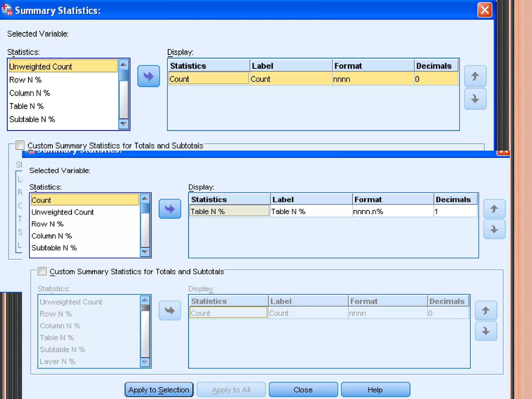
Task: Click move-up arrow beside top Display table
Action: 475,76
